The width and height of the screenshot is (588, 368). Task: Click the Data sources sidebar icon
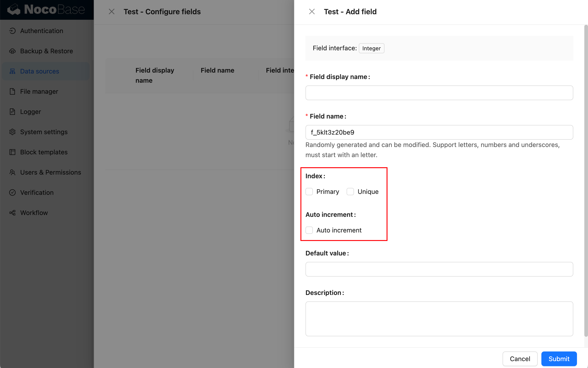12,71
